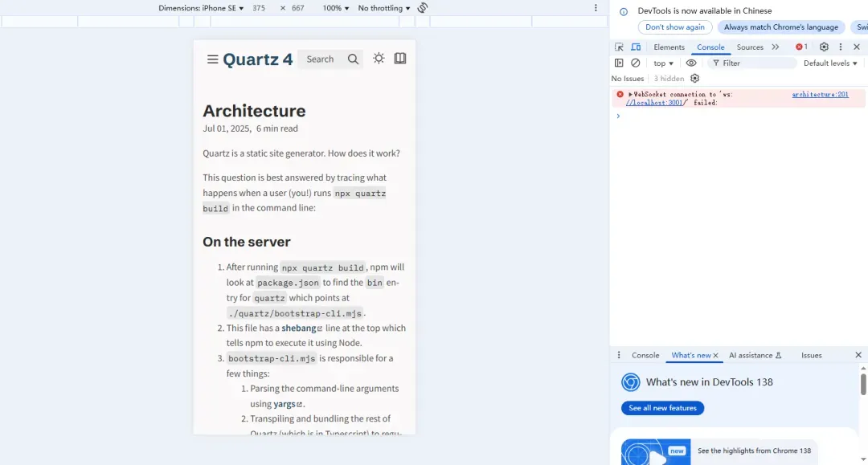Open the Quartz hamburger navigation menu
Viewport: 868px width, 465px height.
click(x=212, y=59)
